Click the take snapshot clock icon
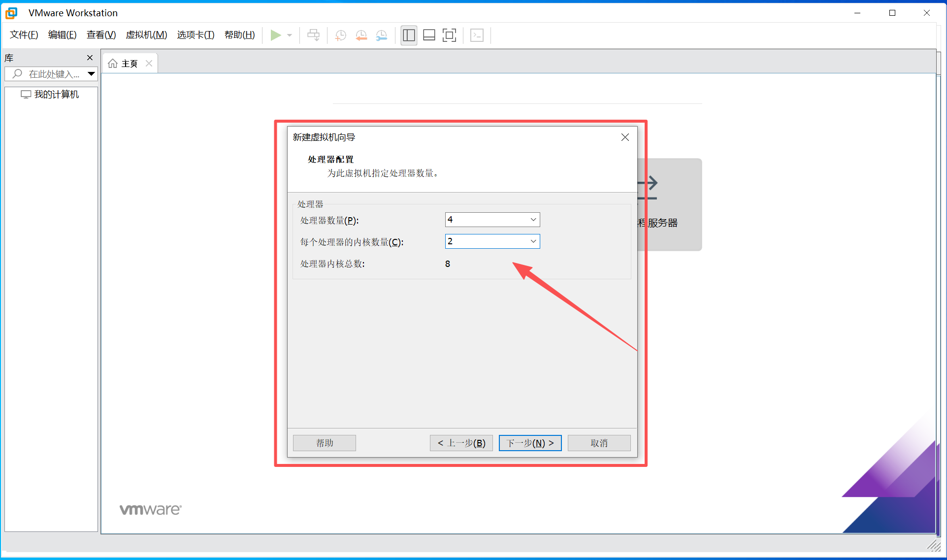The width and height of the screenshot is (947, 560). pyautogui.click(x=340, y=35)
